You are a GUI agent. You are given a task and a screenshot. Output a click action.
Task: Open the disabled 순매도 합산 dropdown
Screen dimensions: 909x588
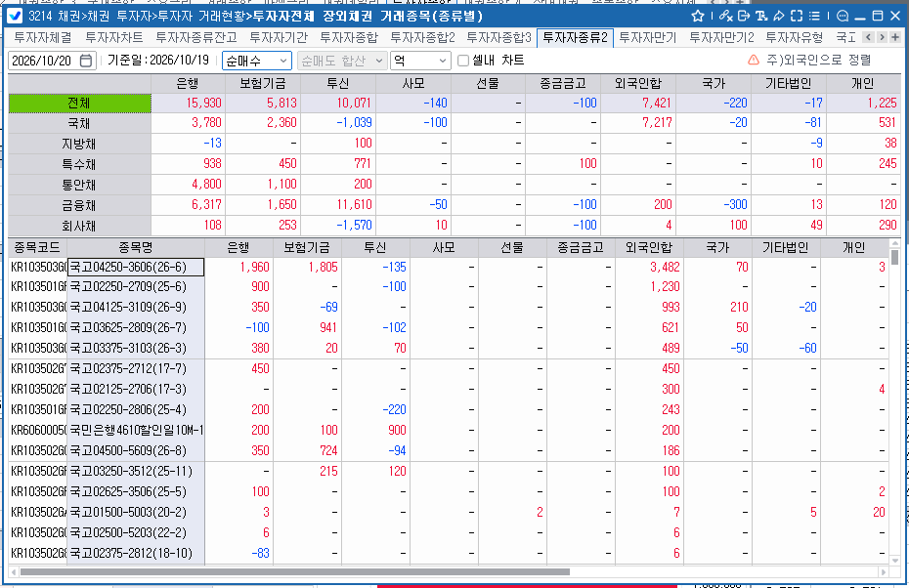pyautogui.click(x=341, y=61)
